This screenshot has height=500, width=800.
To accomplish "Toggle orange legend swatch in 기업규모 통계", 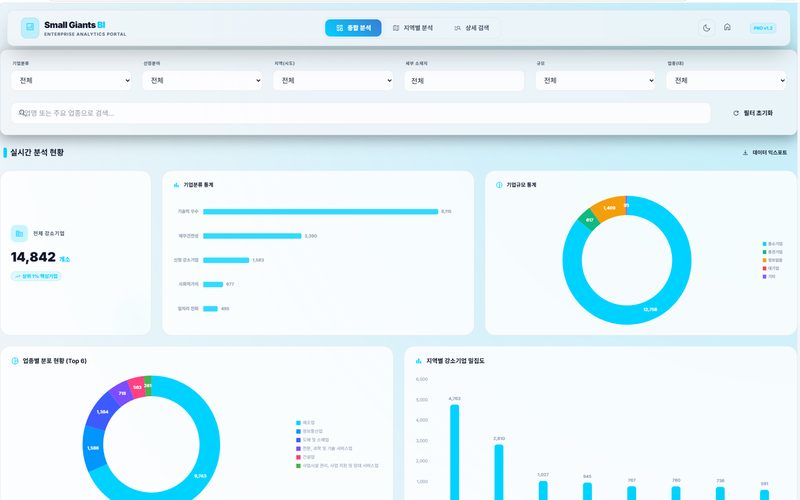I will pos(764,260).
